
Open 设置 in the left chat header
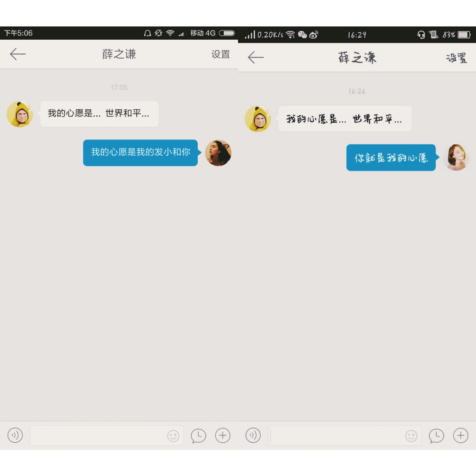tap(220, 54)
